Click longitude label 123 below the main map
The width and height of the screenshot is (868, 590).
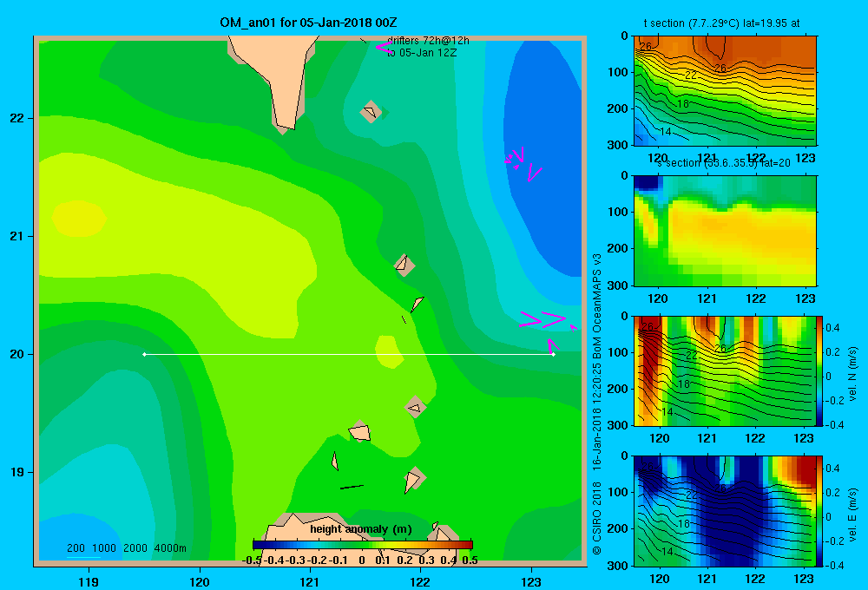pyautogui.click(x=531, y=581)
